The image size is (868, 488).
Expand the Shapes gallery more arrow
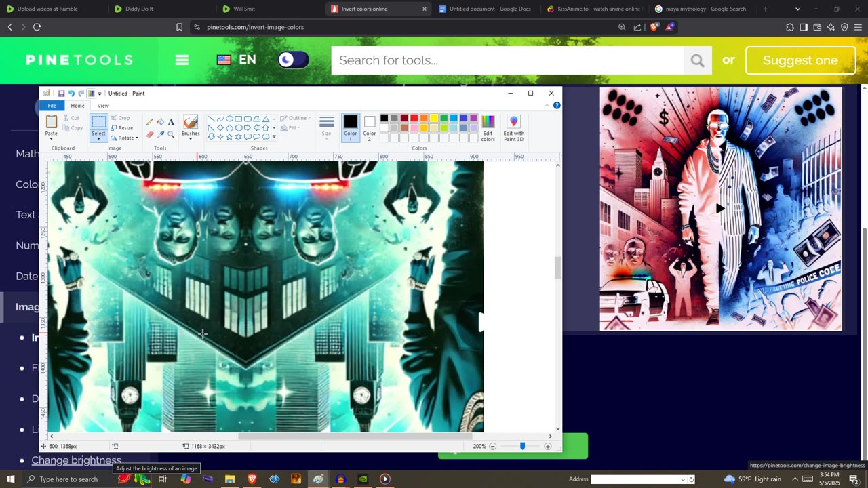click(274, 136)
